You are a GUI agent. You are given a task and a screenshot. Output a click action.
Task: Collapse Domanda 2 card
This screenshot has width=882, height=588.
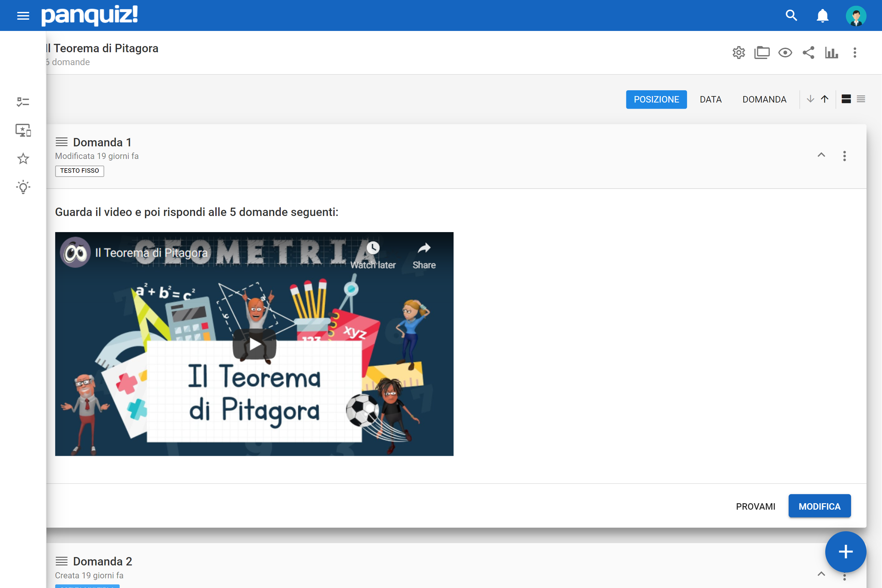821,574
